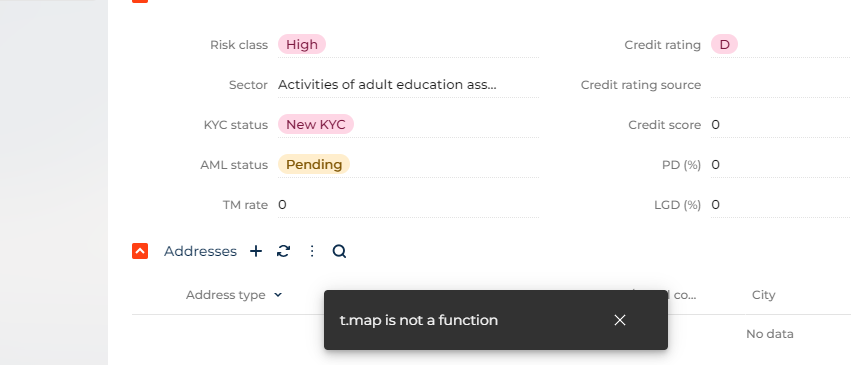Collapse the section above Risk class
851x365 pixels.
140,1
